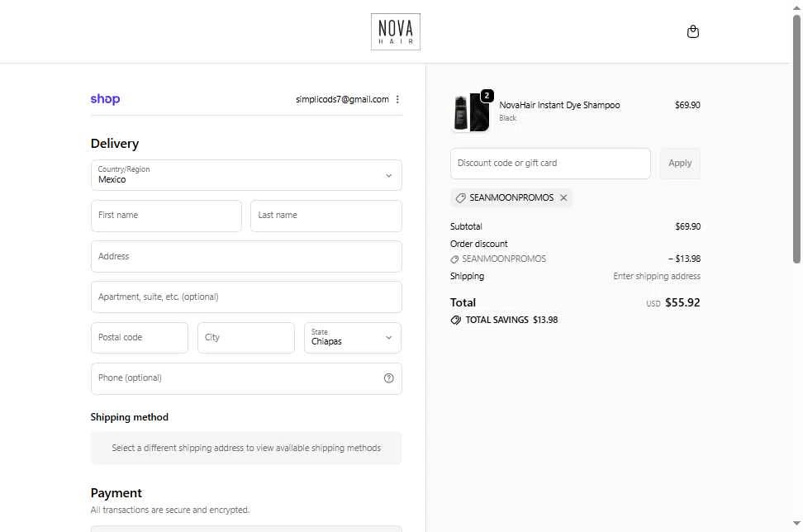Click the Nova Hair logo
Image resolution: width=803 pixels, height=532 pixels.
coord(396,31)
